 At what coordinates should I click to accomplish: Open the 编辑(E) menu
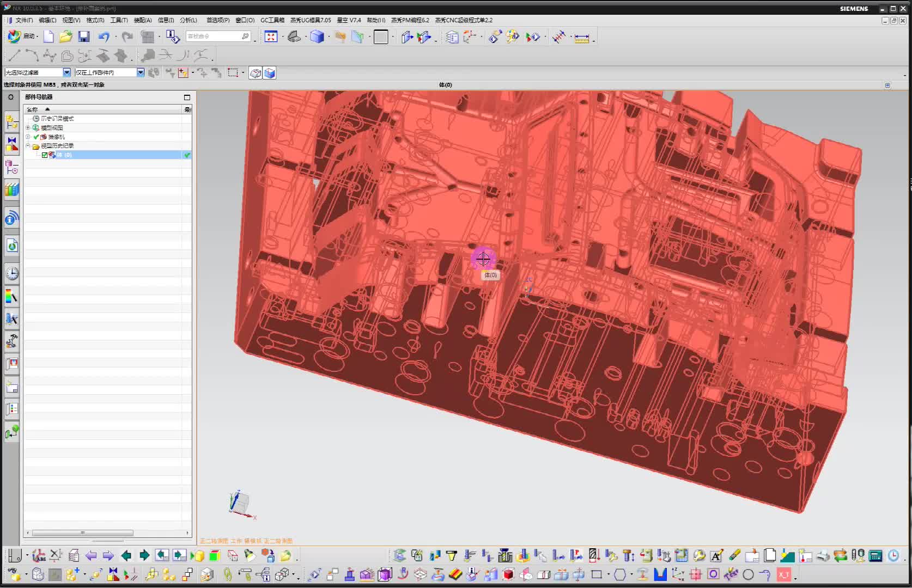[47, 20]
